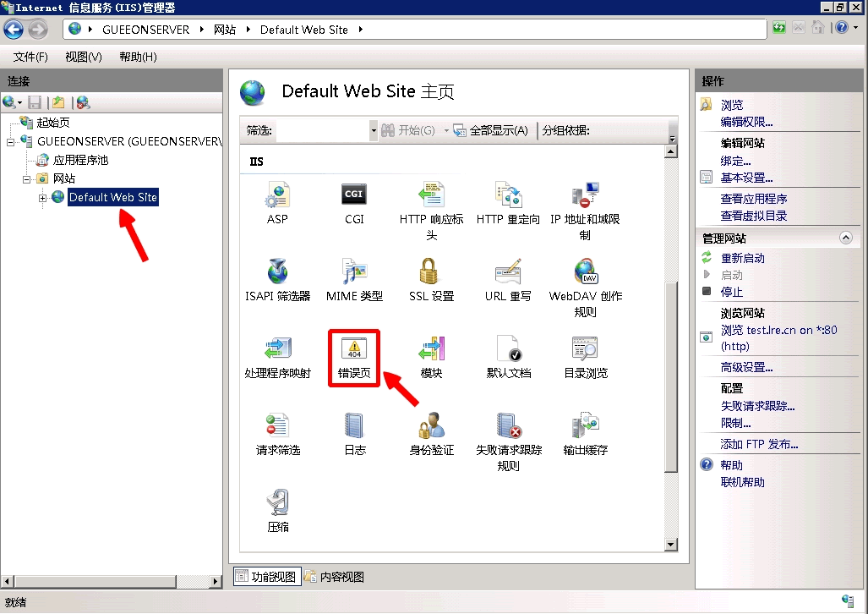Open the ASP feature icon
The width and height of the screenshot is (868, 614).
(x=277, y=196)
